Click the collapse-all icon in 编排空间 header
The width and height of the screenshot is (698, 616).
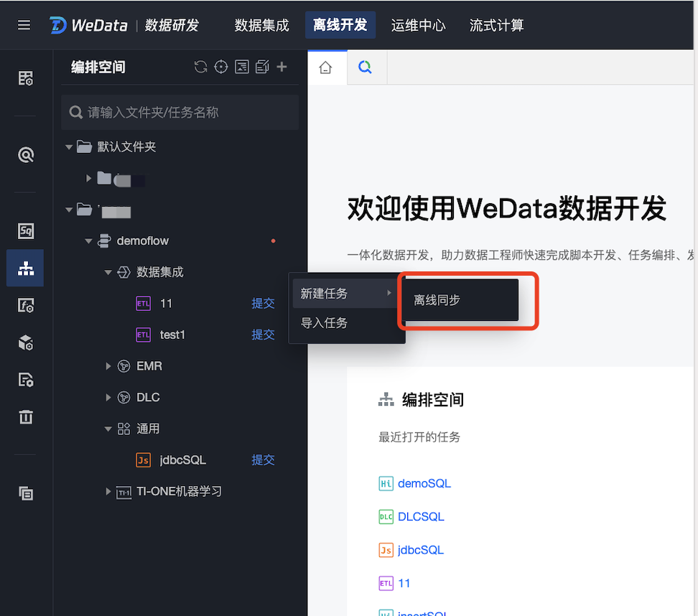click(x=242, y=67)
